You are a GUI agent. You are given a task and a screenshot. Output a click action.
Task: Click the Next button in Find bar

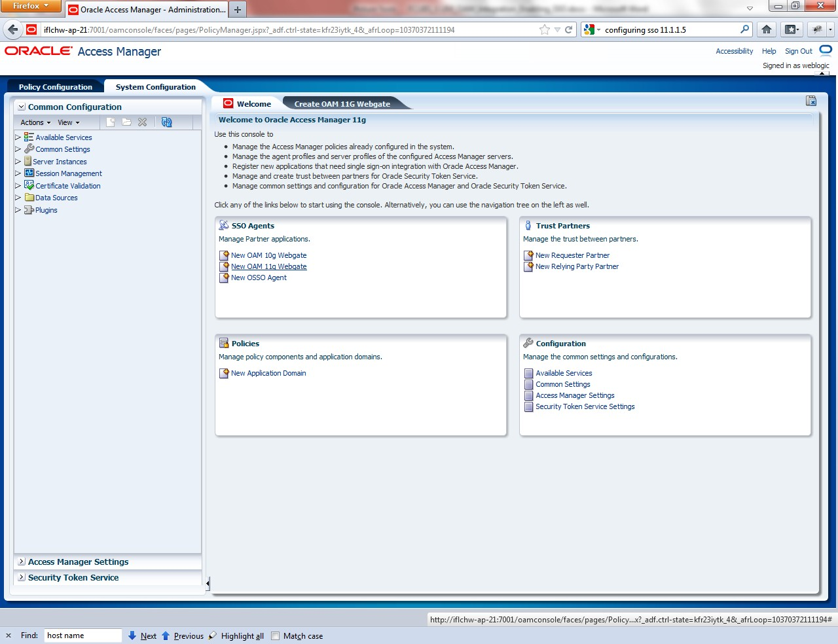coord(142,635)
